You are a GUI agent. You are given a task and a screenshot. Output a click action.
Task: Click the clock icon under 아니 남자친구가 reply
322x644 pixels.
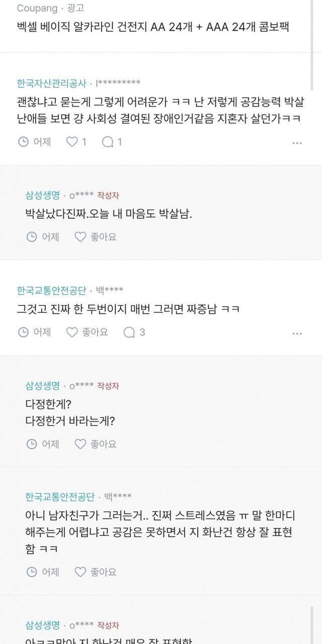[31, 572]
